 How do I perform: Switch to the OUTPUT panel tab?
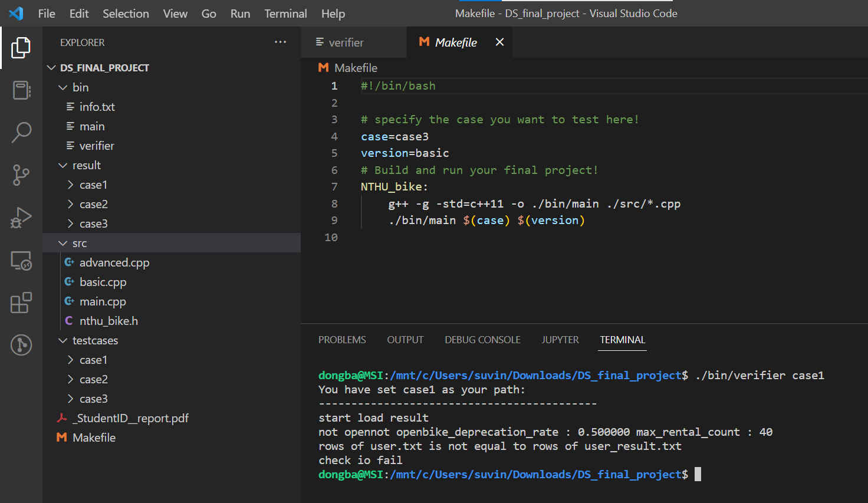click(x=405, y=340)
